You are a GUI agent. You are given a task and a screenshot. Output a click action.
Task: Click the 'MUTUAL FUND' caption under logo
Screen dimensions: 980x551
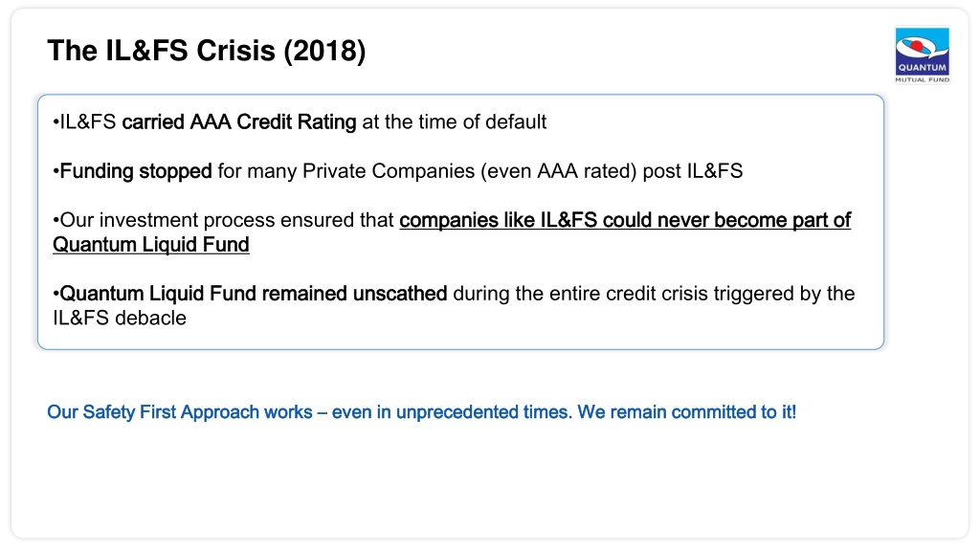923,80
